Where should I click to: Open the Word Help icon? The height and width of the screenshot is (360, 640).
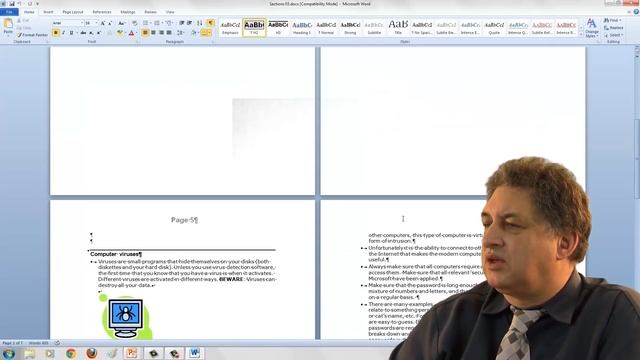(x=636, y=12)
